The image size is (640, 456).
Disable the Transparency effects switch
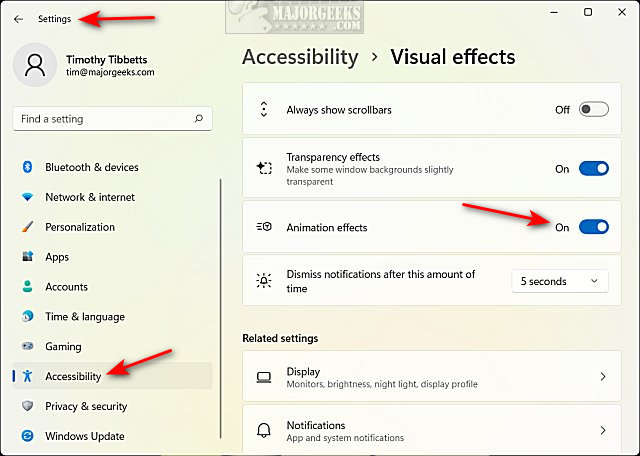point(593,169)
